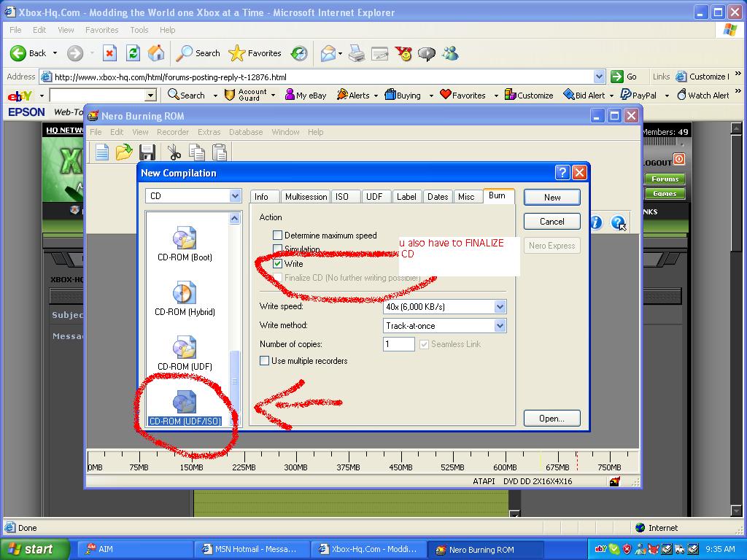This screenshot has width=747, height=560.
Task: Switch to the Dates tab
Action: click(x=438, y=197)
